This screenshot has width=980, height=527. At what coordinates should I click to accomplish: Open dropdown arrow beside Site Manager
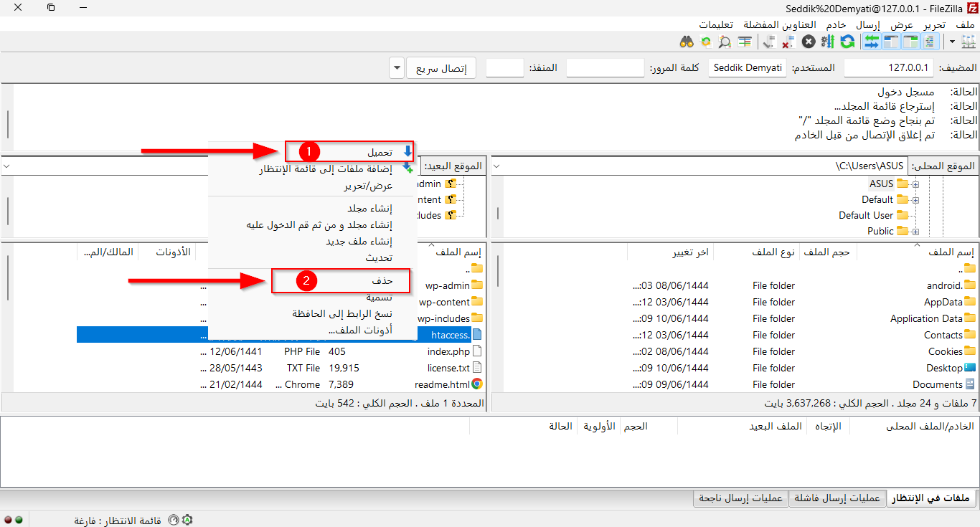coord(952,42)
